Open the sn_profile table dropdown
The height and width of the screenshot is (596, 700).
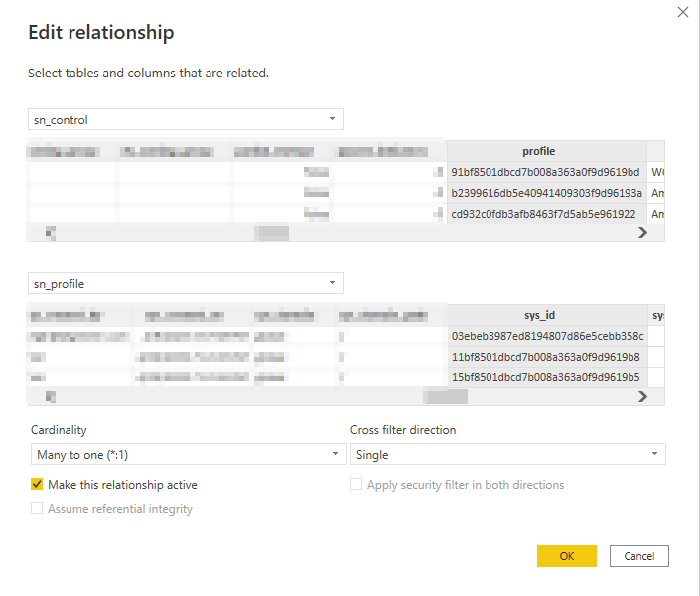(x=186, y=283)
